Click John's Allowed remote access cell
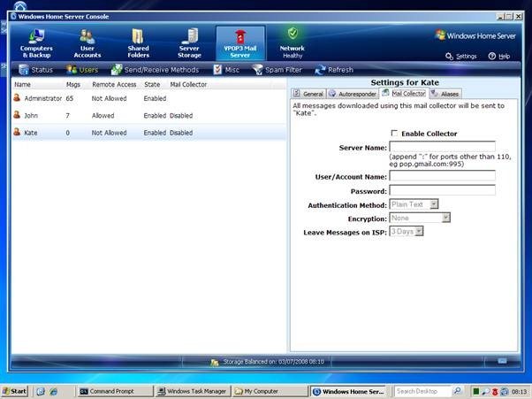Viewport: 532px width, 399px height. tap(103, 116)
